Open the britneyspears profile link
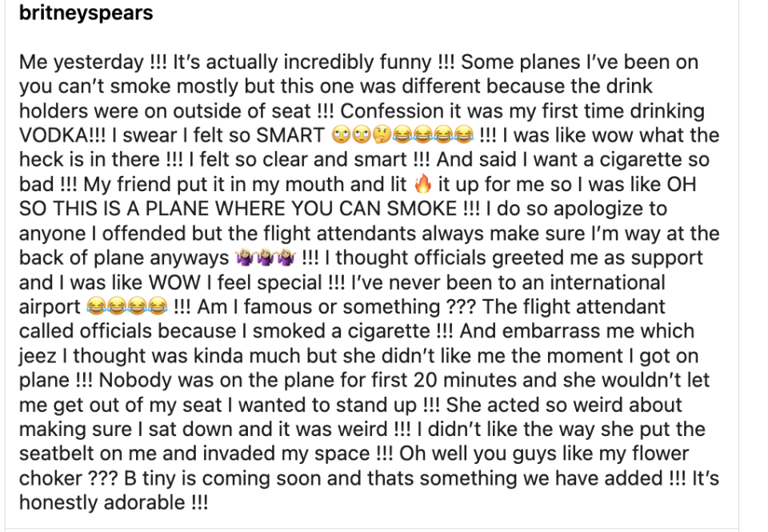Screen dimensions: 768x532 (86, 13)
